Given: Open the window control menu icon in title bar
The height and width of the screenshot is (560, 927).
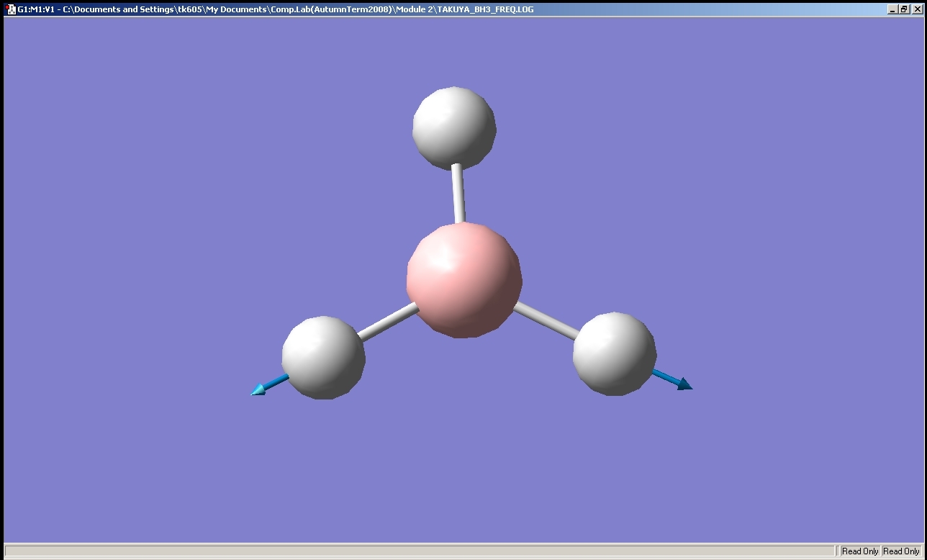Looking at the screenshot, I should tap(11, 9).
